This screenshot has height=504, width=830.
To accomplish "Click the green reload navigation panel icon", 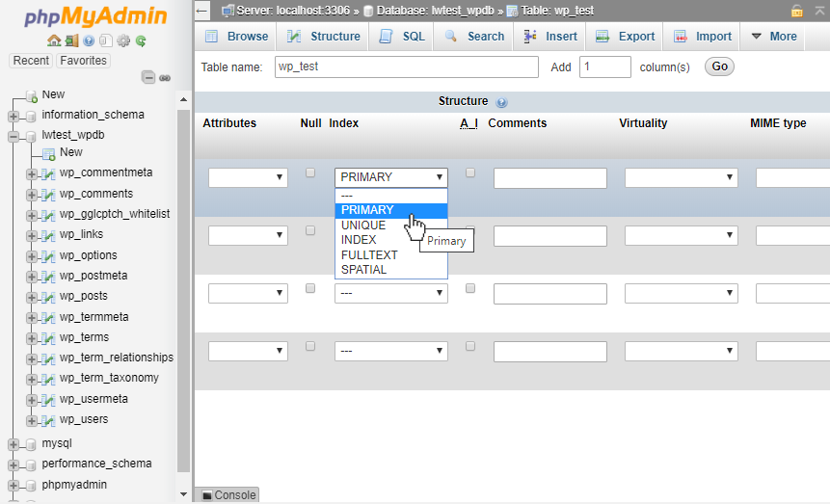I will [141, 41].
